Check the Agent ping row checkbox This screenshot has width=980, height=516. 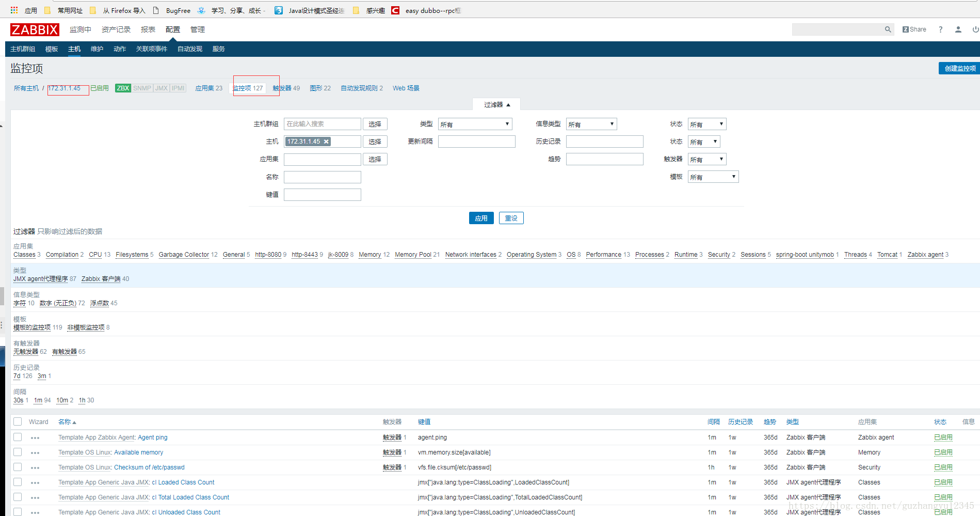click(18, 437)
